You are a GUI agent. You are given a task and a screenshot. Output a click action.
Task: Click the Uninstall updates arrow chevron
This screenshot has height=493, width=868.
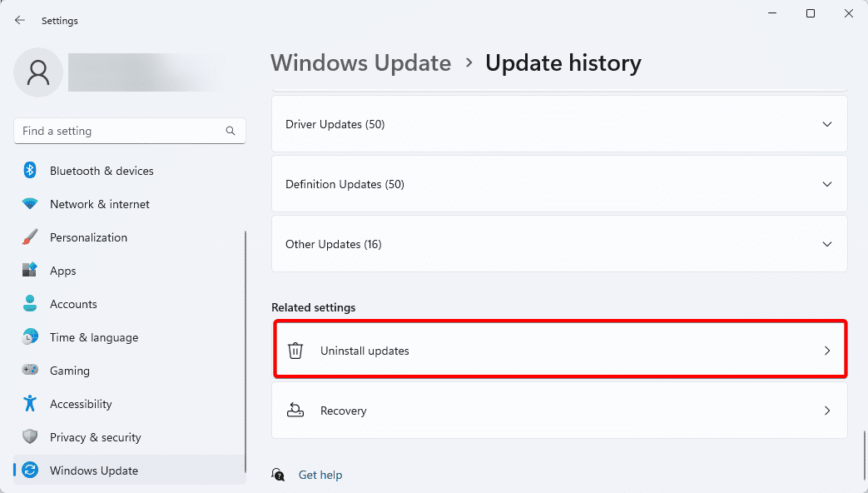coord(827,351)
